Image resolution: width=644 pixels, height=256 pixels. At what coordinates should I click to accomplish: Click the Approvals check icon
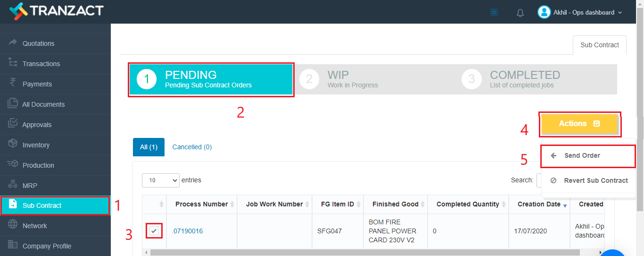tap(13, 124)
